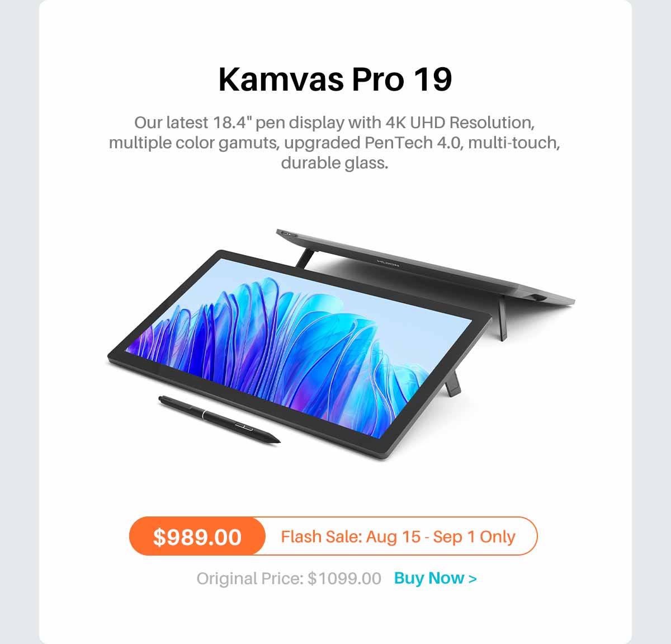Click the front tablet's kickstand leg

click(452, 383)
